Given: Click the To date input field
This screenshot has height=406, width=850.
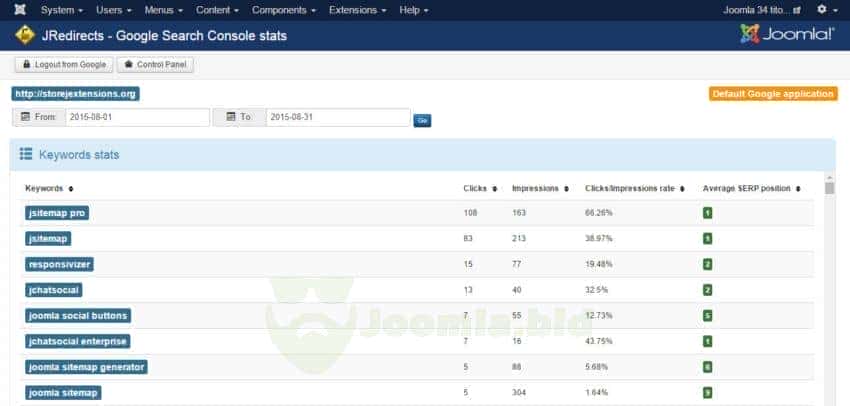Looking at the screenshot, I should pos(338,117).
